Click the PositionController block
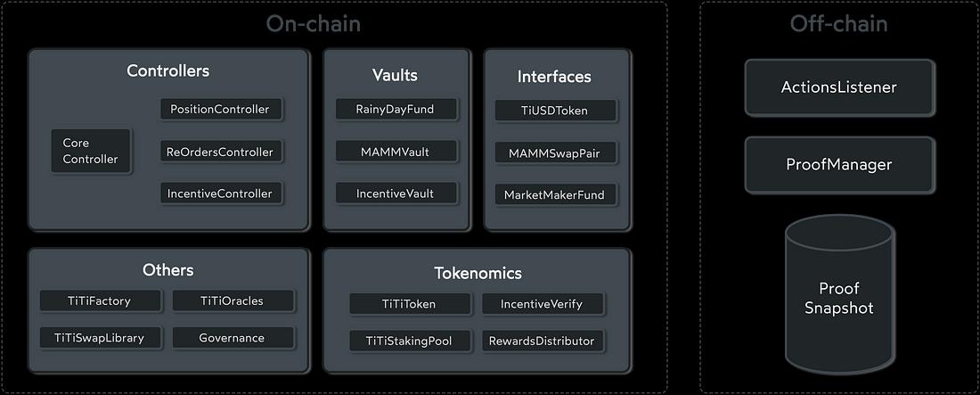Image resolution: width=980 pixels, height=395 pixels. 221,109
